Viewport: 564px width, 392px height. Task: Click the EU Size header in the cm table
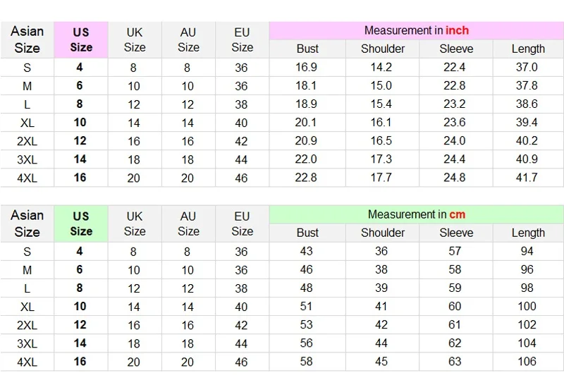coord(242,223)
